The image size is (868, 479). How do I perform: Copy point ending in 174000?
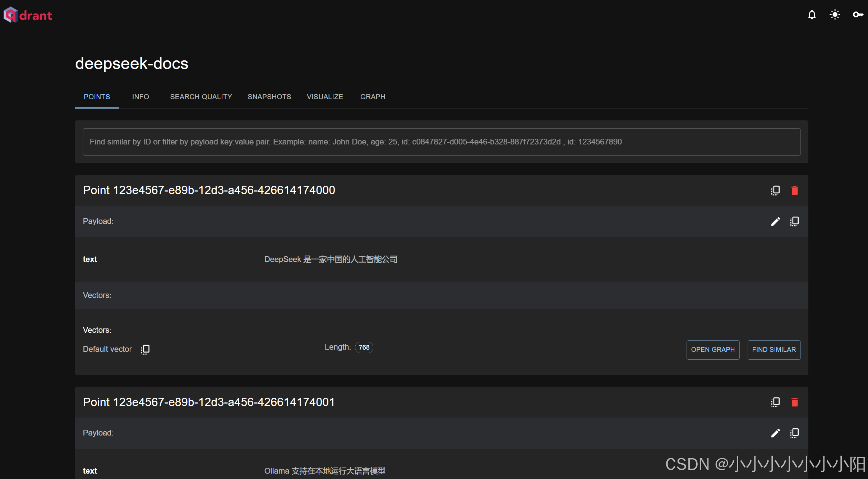[x=775, y=190]
